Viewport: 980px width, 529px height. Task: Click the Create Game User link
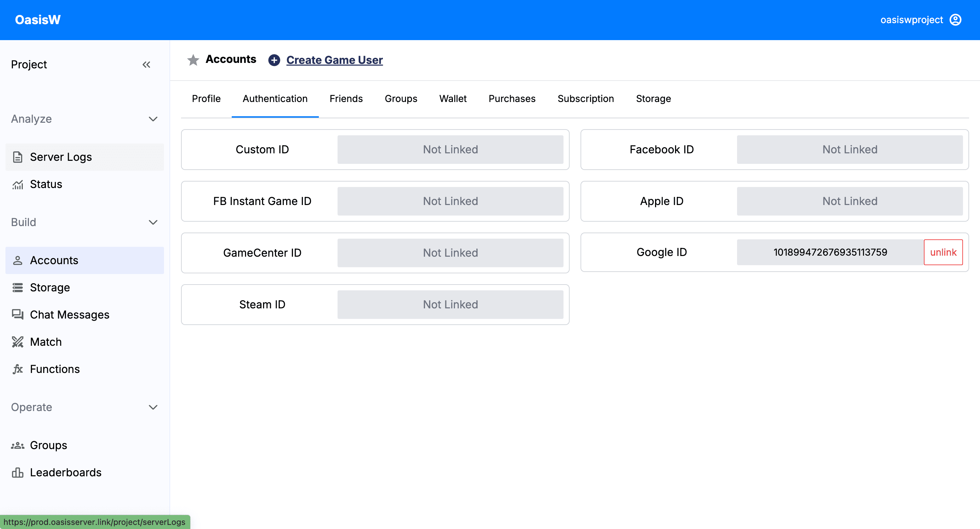click(x=334, y=60)
